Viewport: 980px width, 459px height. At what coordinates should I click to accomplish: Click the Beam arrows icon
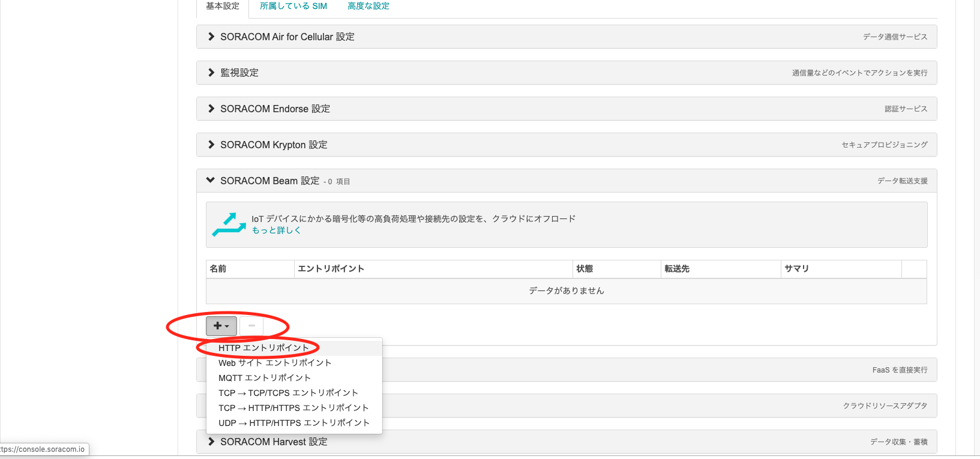point(229,224)
